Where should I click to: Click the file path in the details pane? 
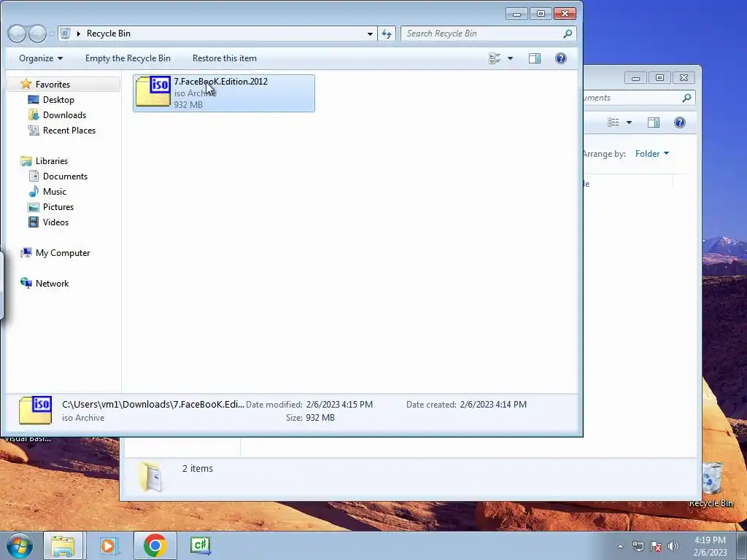[x=153, y=404]
